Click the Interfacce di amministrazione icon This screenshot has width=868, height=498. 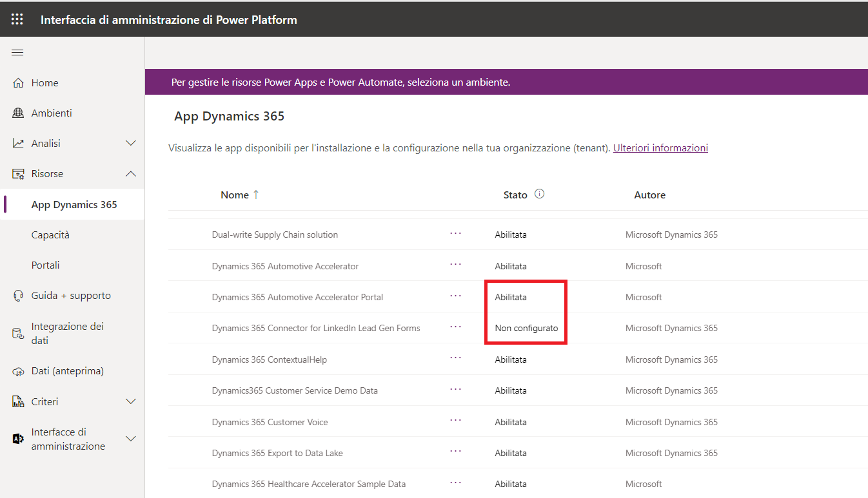tap(18, 439)
